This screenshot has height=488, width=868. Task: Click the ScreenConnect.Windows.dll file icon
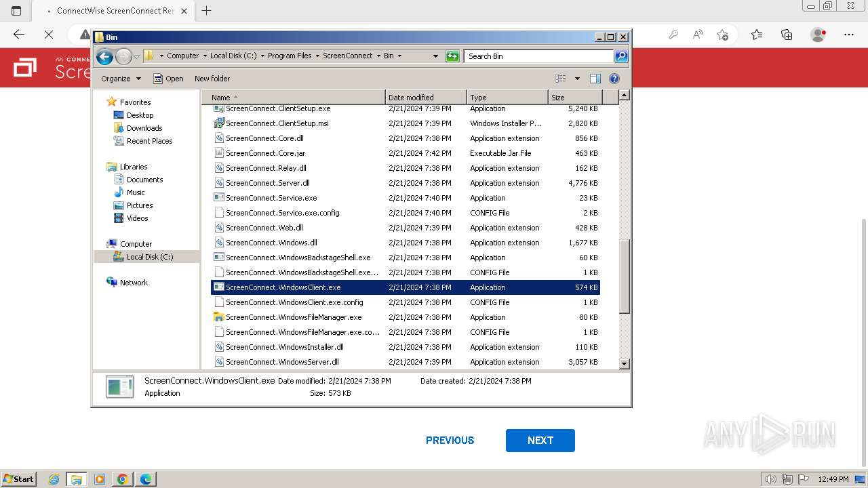218,243
